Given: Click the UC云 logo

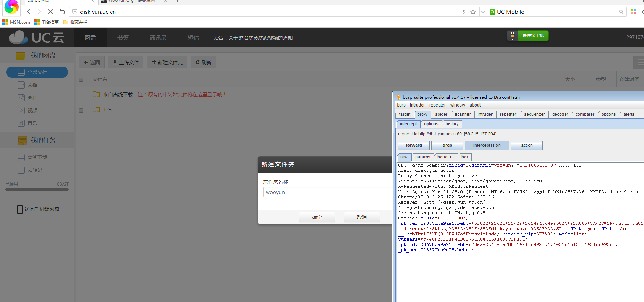Looking at the screenshot, I should [37, 37].
